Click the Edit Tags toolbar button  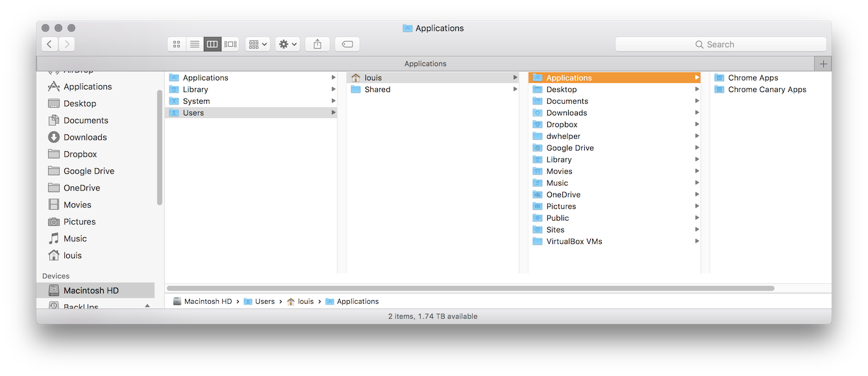point(347,44)
